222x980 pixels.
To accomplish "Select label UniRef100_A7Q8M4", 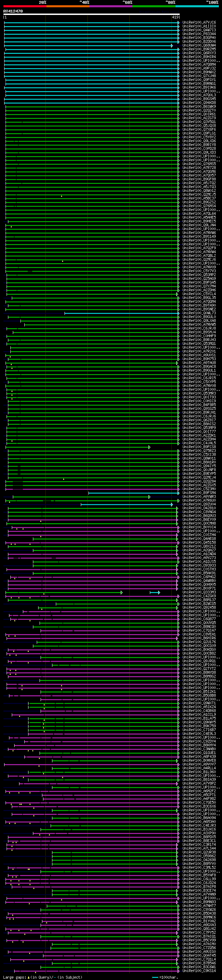I will click(x=199, y=65).
